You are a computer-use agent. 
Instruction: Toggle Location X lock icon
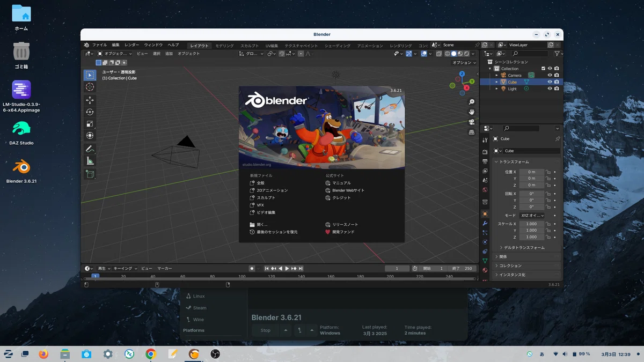(548, 172)
